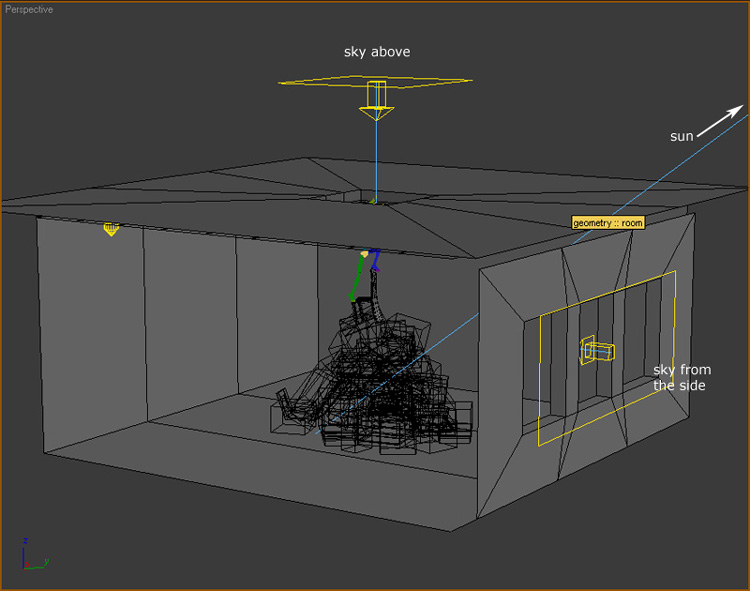Select the yellow light icon near ceiling corner
Viewport: 750px width, 591px height.
(x=111, y=229)
